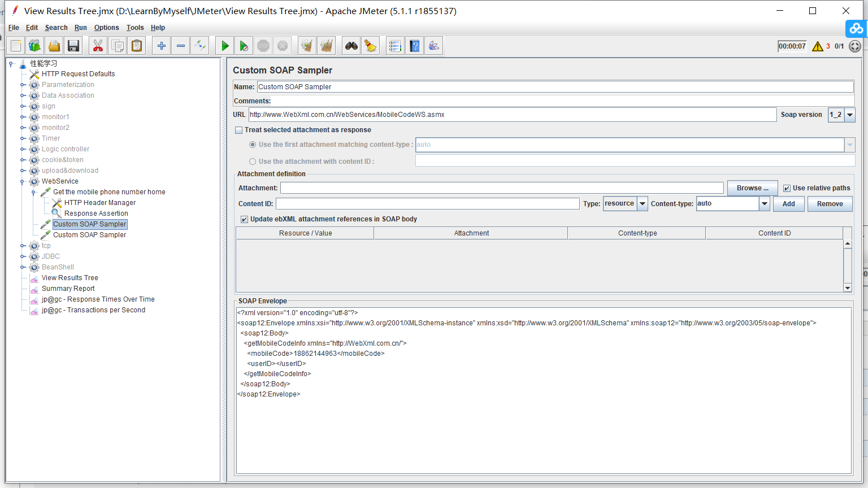Cut selection using the scissors icon

98,46
